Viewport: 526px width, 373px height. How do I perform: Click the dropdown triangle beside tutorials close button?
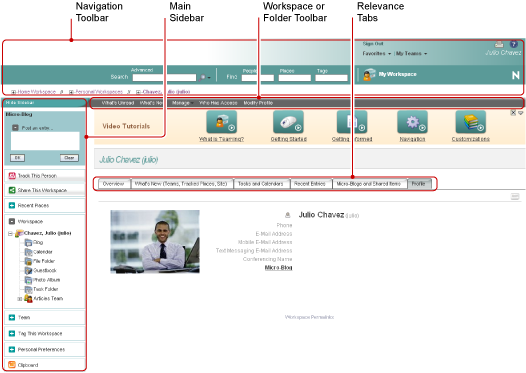(520, 113)
